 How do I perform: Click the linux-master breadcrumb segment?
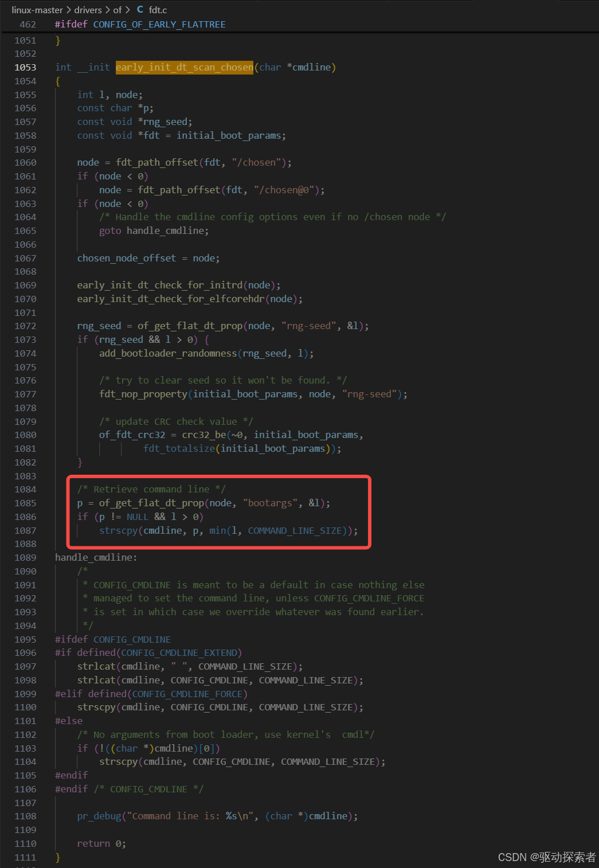tap(37, 10)
